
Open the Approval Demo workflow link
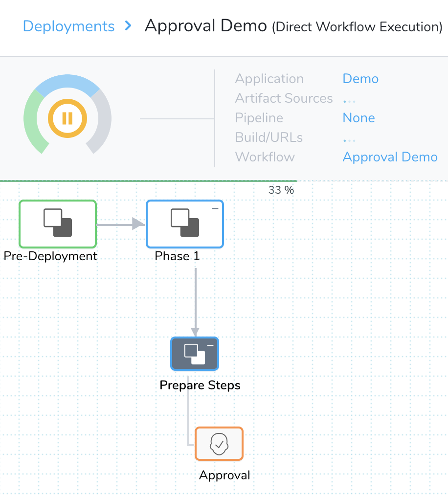point(390,157)
